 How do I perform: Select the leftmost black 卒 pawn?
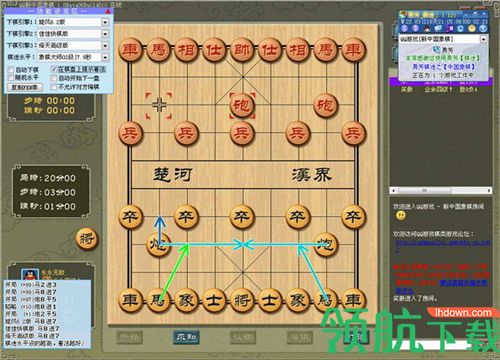130,217
